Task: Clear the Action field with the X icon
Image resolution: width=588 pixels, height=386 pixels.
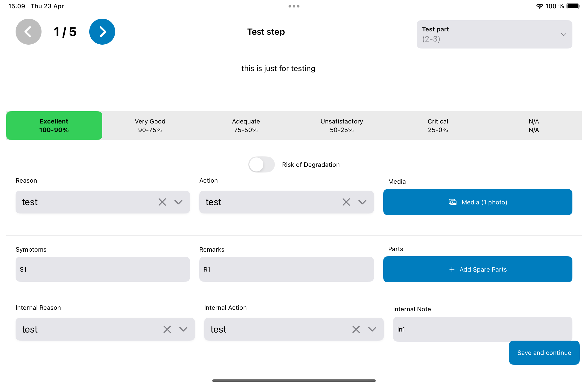Action: [346, 202]
